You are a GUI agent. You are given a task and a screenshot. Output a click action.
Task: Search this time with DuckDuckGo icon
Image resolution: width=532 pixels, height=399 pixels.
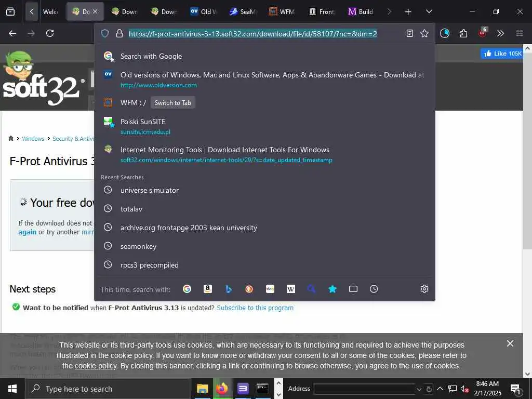[x=249, y=289]
